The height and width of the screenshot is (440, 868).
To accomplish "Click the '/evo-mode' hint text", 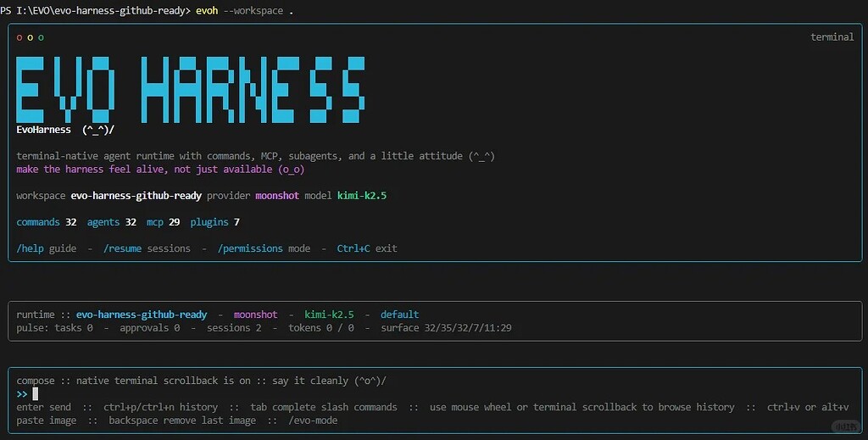I will click(313, 420).
